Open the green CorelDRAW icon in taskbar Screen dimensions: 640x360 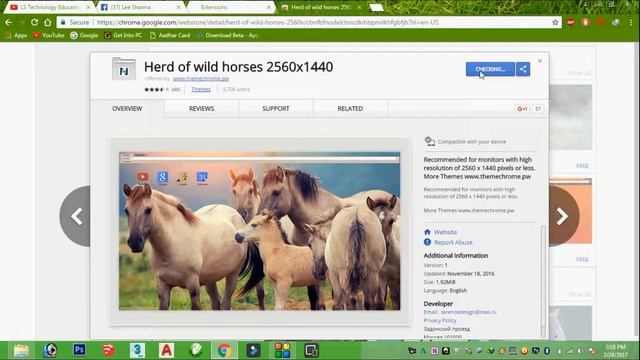tap(196, 350)
